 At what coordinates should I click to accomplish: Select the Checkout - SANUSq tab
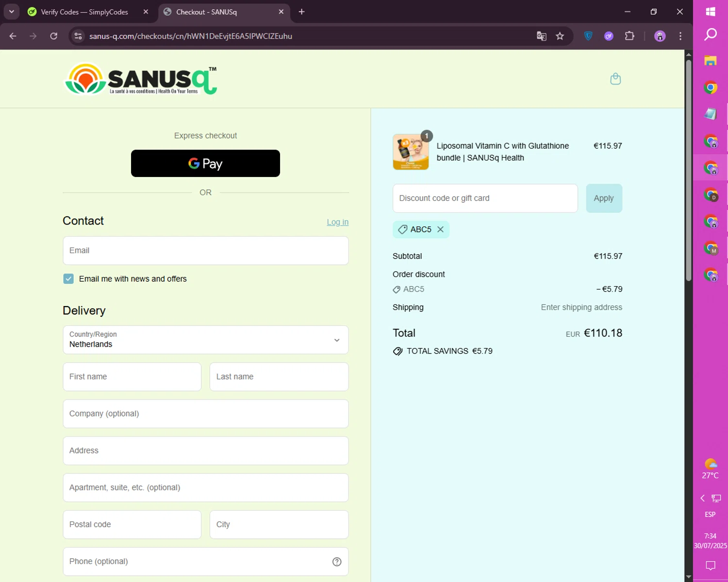click(206, 12)
